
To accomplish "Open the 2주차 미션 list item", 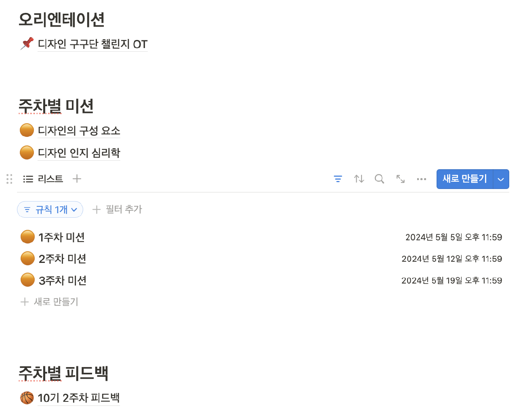I will click(62, 259).
